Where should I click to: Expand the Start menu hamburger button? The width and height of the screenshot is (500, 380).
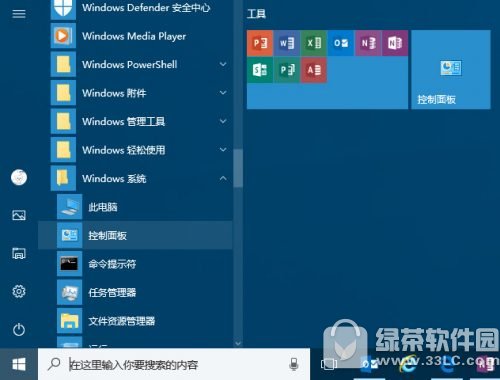click(19, 14)
